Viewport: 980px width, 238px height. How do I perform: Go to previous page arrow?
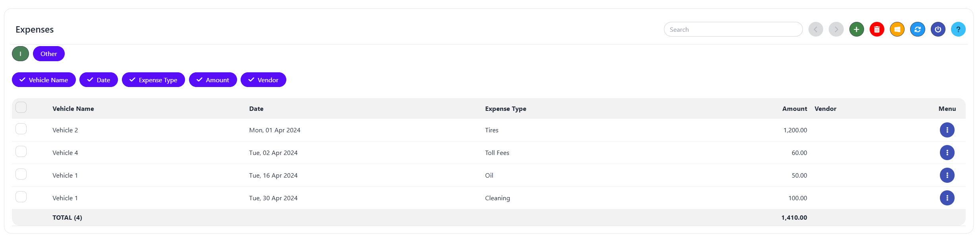816,29
